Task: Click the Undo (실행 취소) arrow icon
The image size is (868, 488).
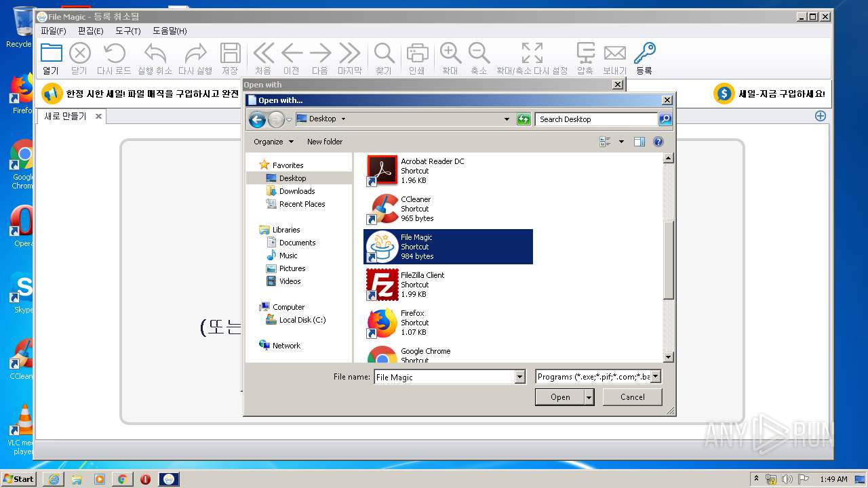Action: pyautogui.click(x=155, y=53)
